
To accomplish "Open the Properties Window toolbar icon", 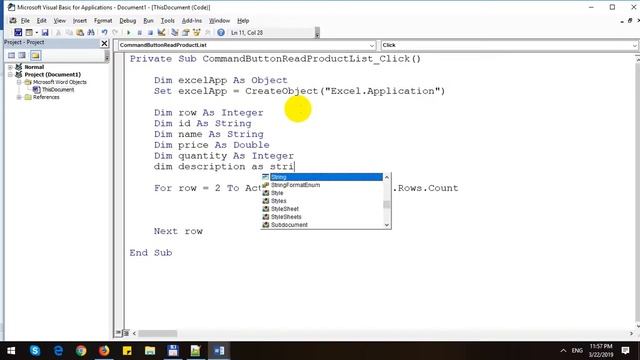I will point(186,32).
